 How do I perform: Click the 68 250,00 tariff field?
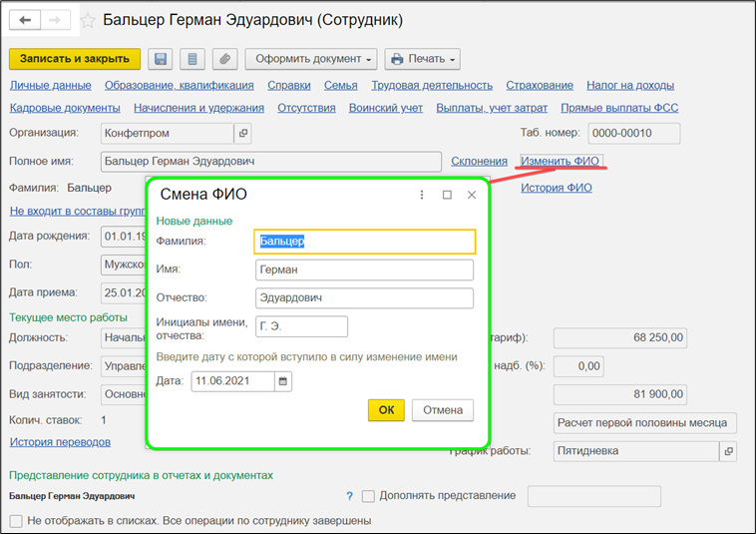620,337
